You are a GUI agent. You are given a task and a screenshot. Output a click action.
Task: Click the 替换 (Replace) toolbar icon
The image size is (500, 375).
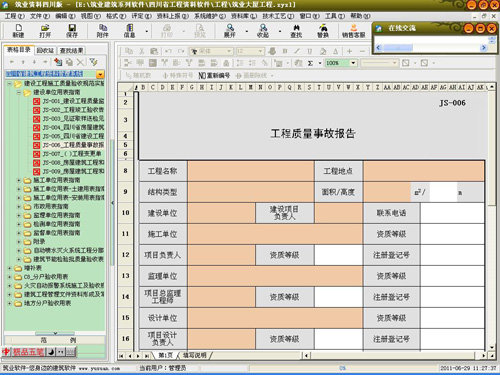323,31
